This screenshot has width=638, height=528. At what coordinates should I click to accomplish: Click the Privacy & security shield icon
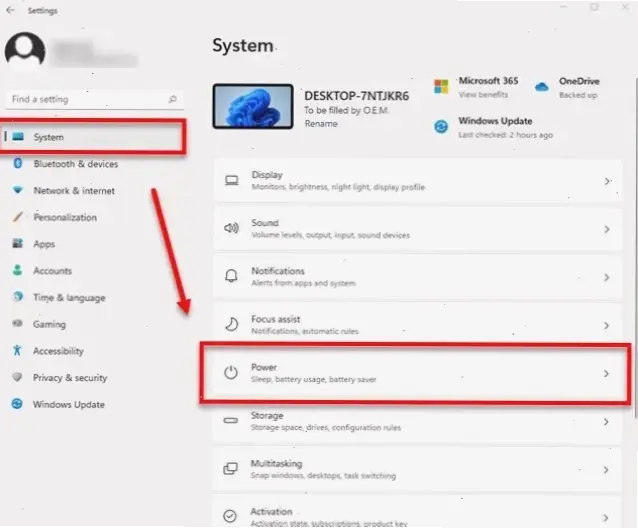(17, 378)
